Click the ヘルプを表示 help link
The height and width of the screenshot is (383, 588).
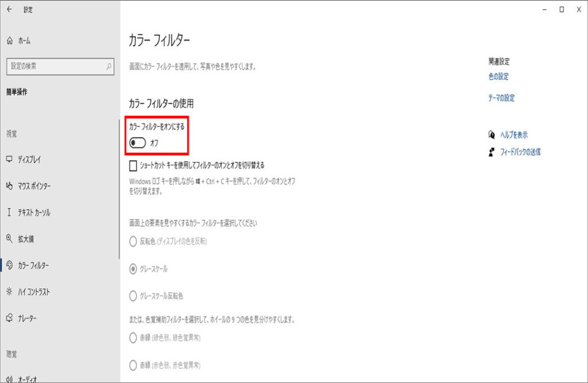click(x=513, y=135)
